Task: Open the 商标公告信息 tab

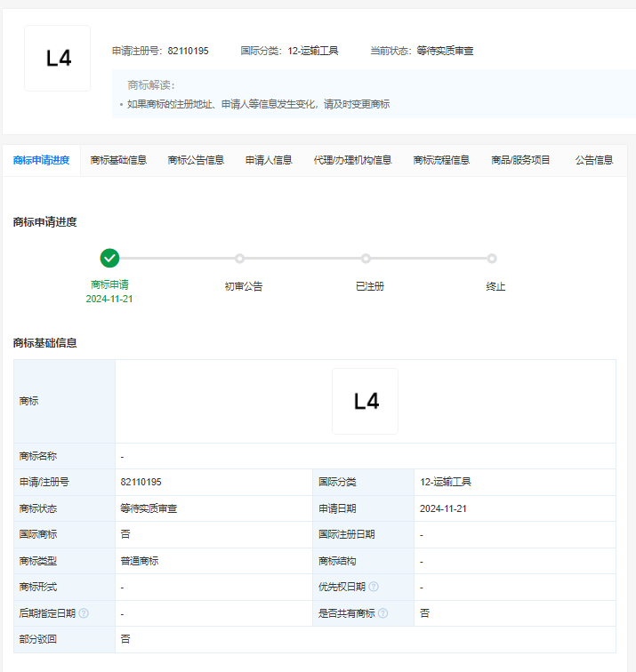Action: [196, 161]
